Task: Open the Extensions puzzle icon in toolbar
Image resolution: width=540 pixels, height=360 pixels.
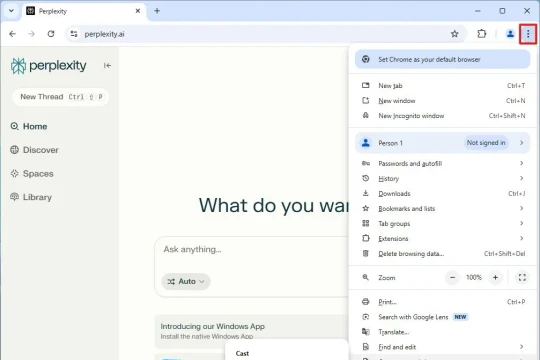Action: (x=482, y=34)
